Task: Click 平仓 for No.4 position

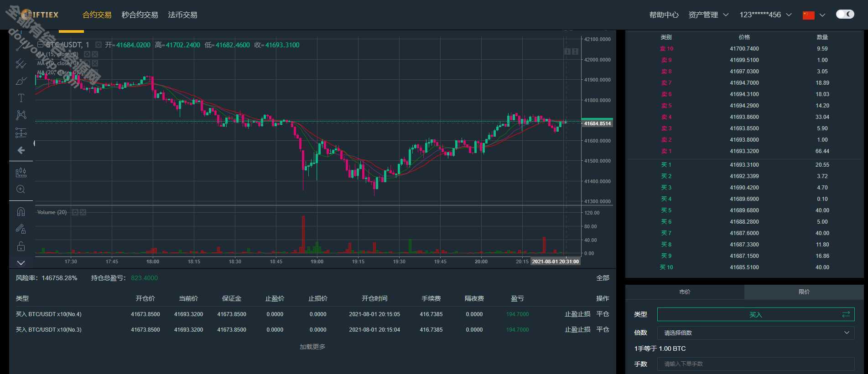Action: tap(603, 314)
